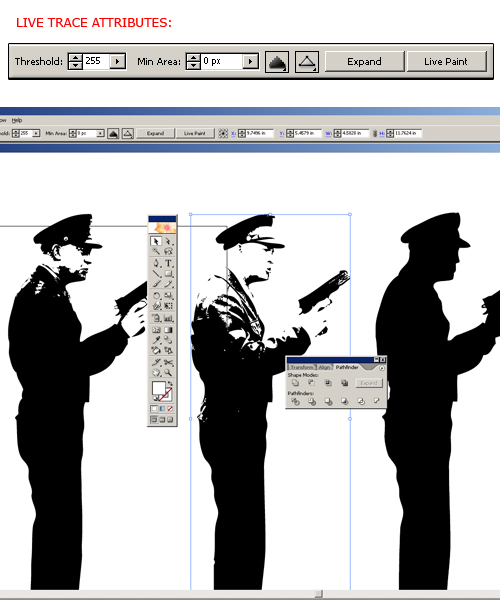Screen dimensions: 500x614
Task: Select the Lasso tool in toolbox
Action: coord(168,251)
